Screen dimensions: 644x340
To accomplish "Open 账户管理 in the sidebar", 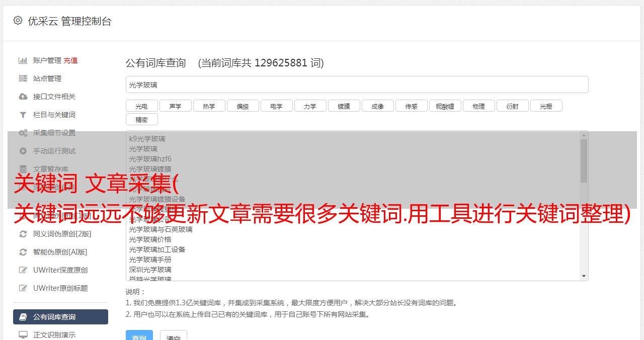I will pyautogui.click(x=47, y=60).
